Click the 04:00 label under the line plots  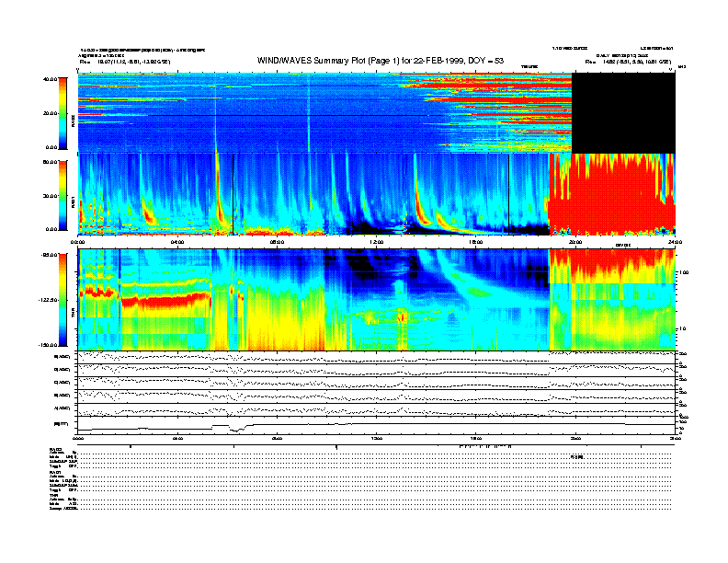point(177,438)
